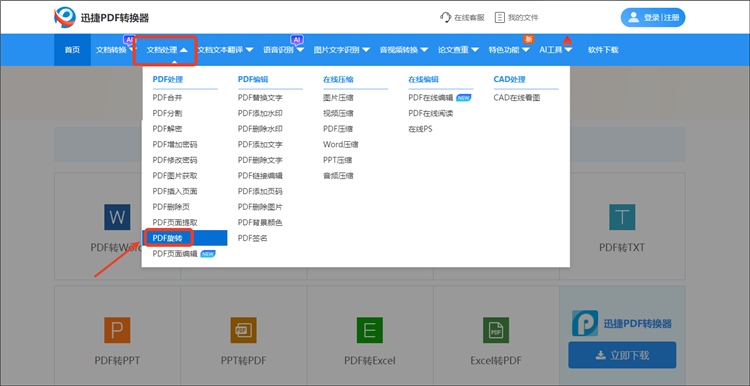Select the highlighted PDF旋转 entry
The height and width of the screenshot is (386, 750).
pos(184,238)
